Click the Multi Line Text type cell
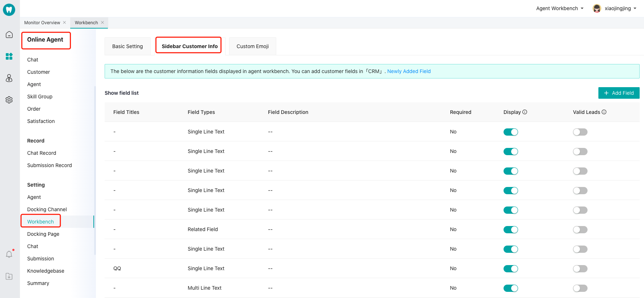 (205, 288)
